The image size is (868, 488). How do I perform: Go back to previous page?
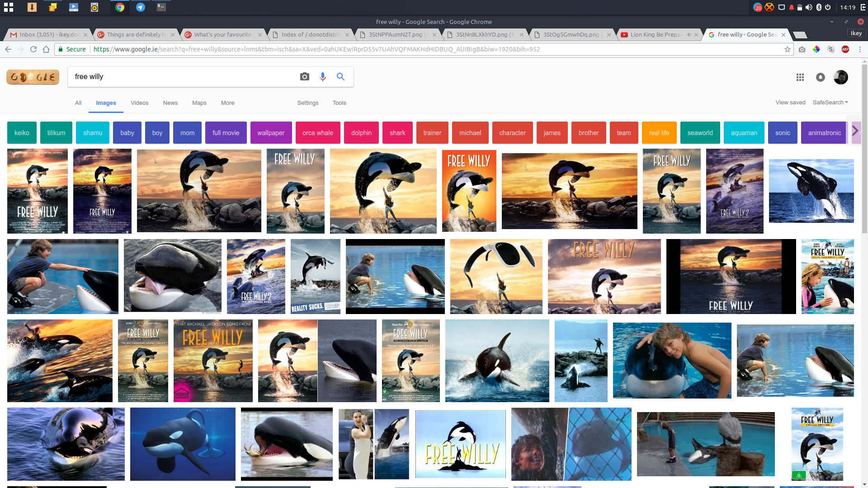point(8,49)
